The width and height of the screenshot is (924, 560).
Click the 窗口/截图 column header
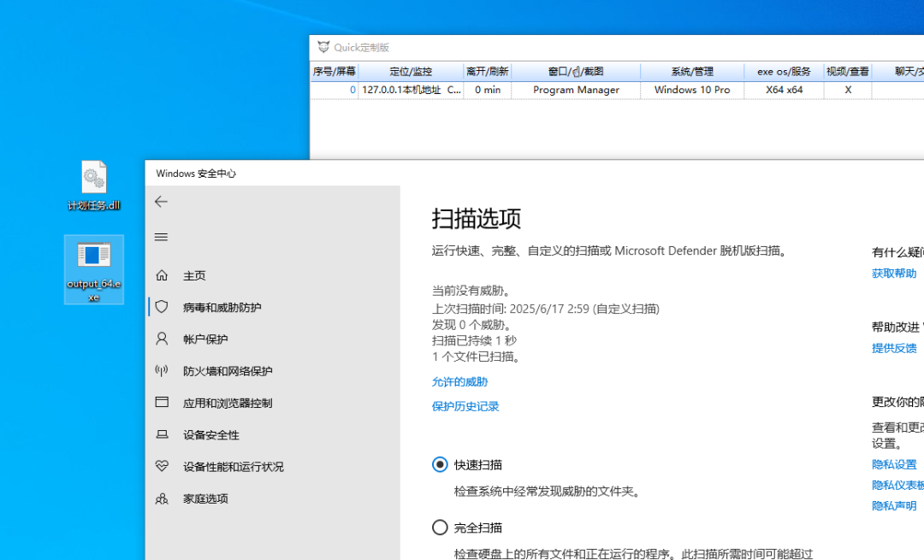point(576,71)
